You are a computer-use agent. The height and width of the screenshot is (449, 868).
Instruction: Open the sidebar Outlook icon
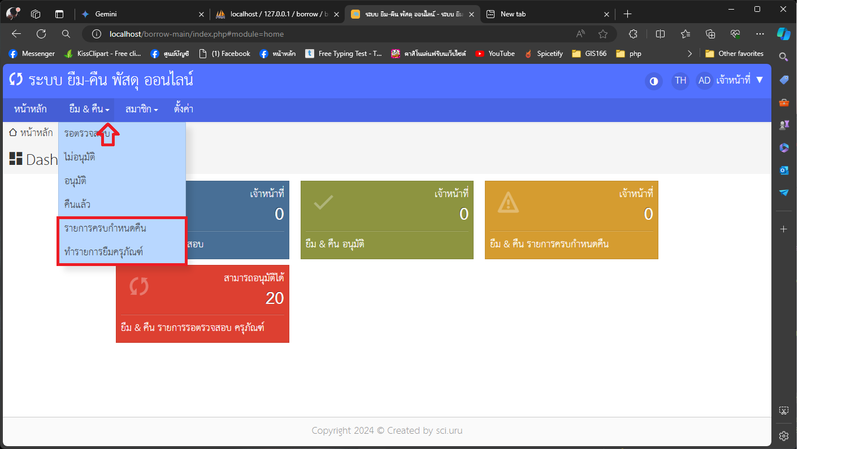784,170
